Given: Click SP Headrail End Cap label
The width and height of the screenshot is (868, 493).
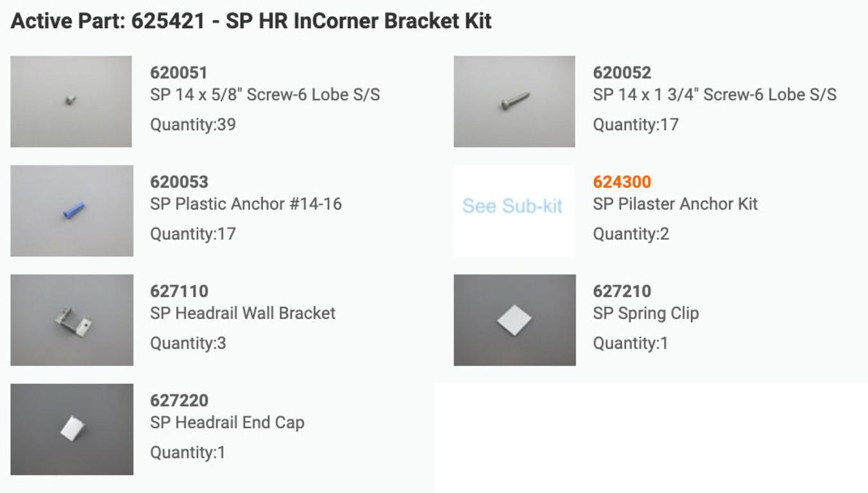Looking at the screenshot, I should click(x=227, y=422).
